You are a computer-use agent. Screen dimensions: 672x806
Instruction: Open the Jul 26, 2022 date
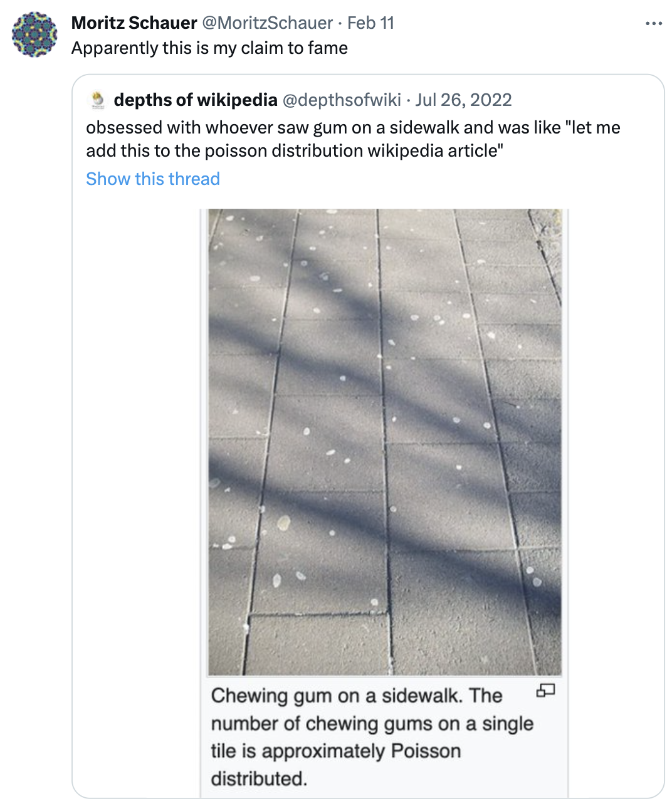(x=463, y=100)
